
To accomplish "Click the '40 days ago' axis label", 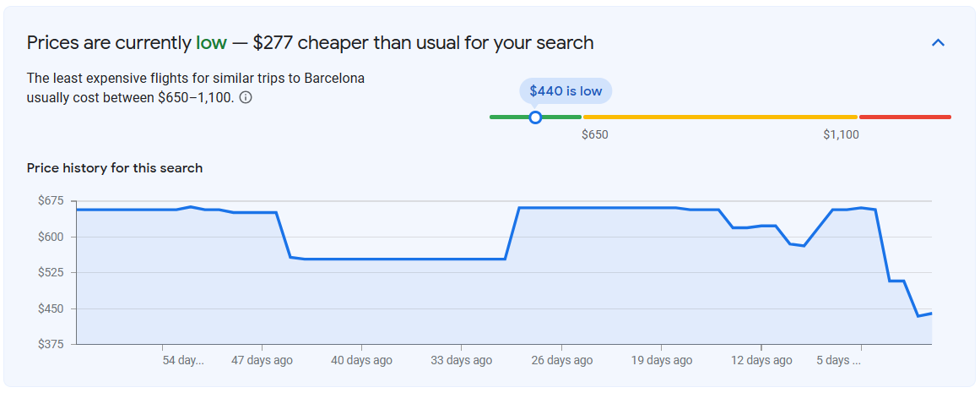I will click(361, 360).
